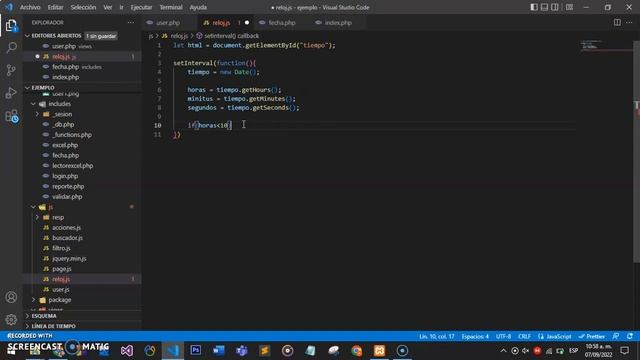The height and width of the screenshot is (360, 640).
Task: Change indentation via Espacios: 4
Action: (475, 336)
